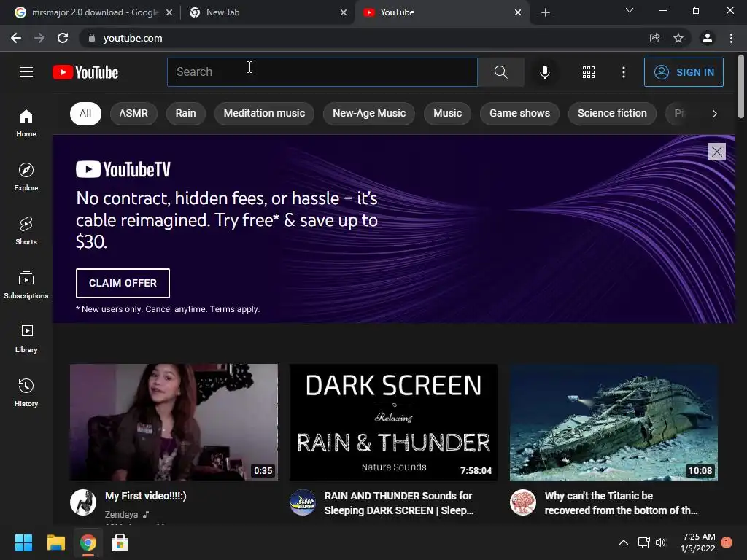Click the search magnifier button
The height and width of the screenshot is (560, 747).
[x=500, y=72]
